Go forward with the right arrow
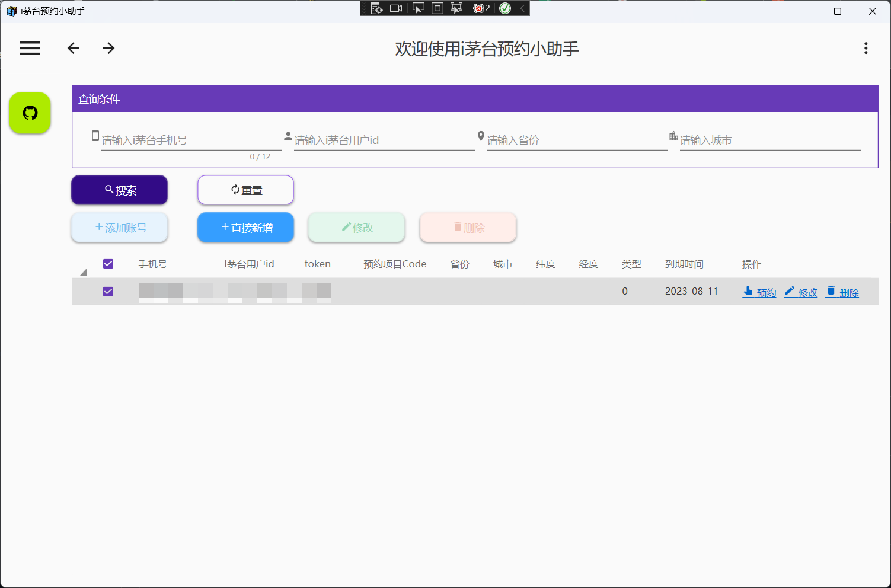The image size is (891, 588). (108, 48)
